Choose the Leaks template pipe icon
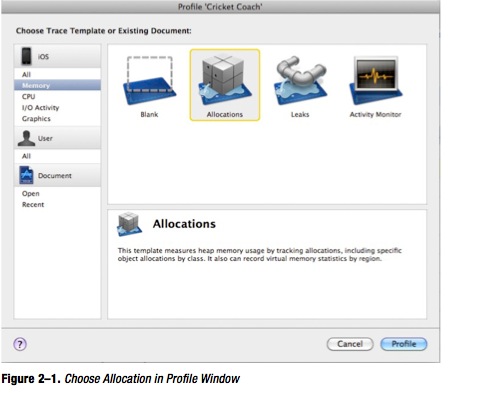This screenshot has width=486, height=393. [300, 80]
